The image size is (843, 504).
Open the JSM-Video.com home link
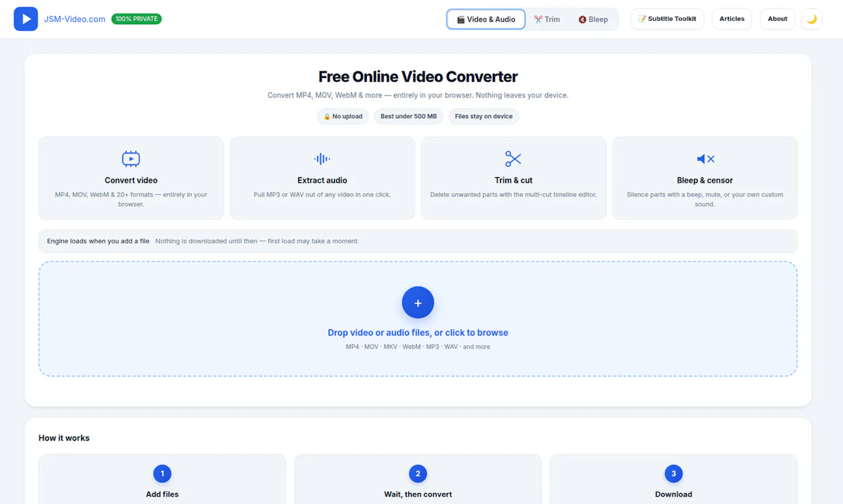[75, 19]
